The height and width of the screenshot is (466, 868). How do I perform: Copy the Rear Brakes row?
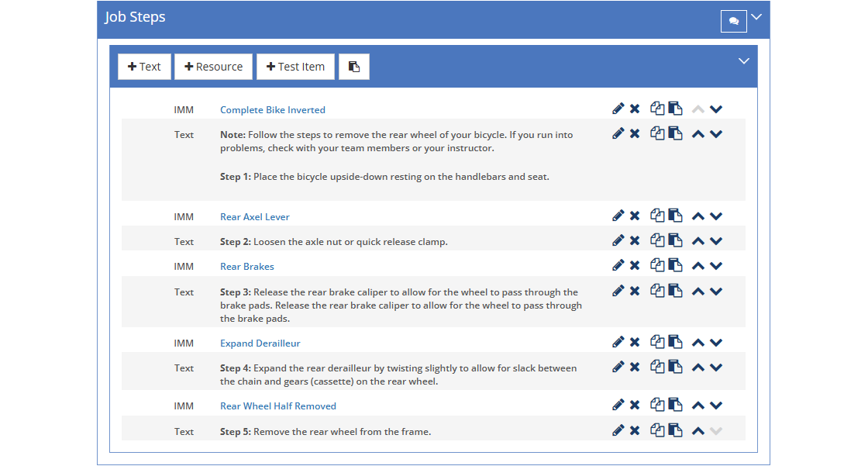[x=657, y=265]
